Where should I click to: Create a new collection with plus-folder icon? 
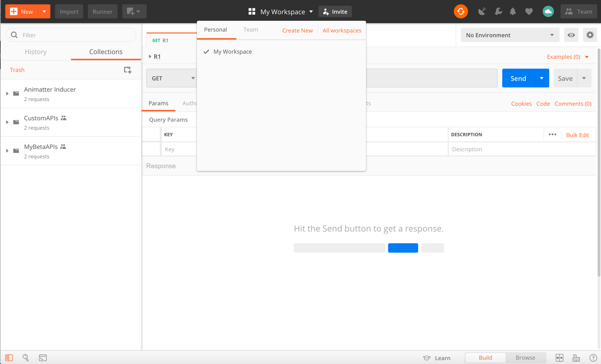(x=128, y=70)
